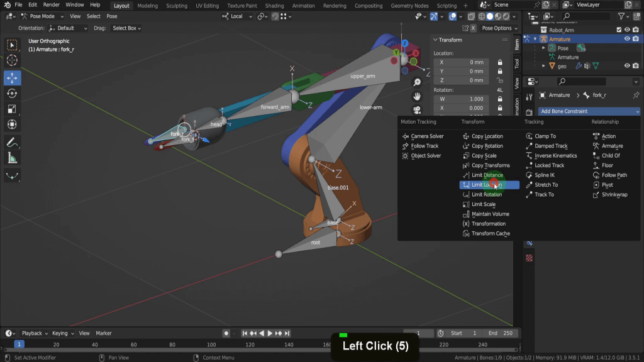Click the viewport zoom magnifier icon
Image resolution: width=644 pixels, height=362 pixels.
417,83
